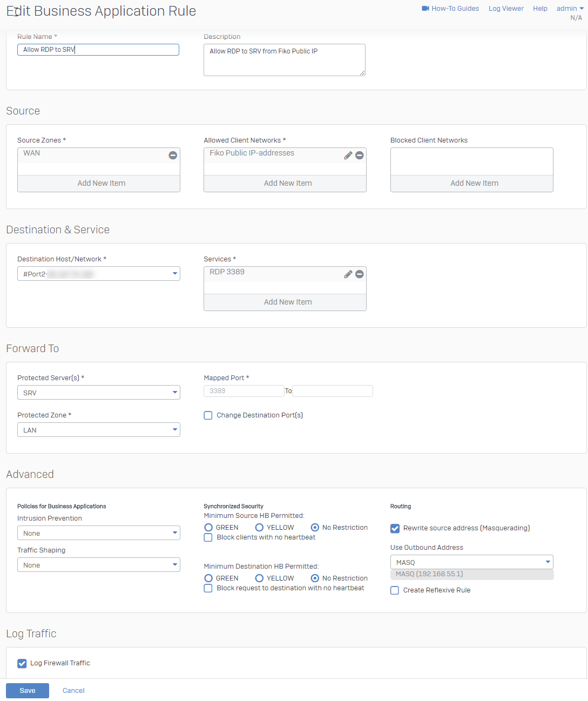Enable Change Destination Port(s) checkbox

208,415
